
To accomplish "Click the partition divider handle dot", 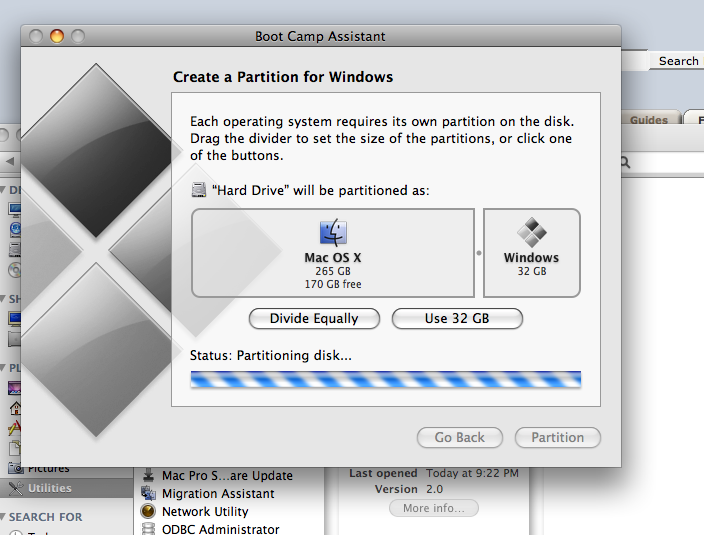I will click(479, 253).
